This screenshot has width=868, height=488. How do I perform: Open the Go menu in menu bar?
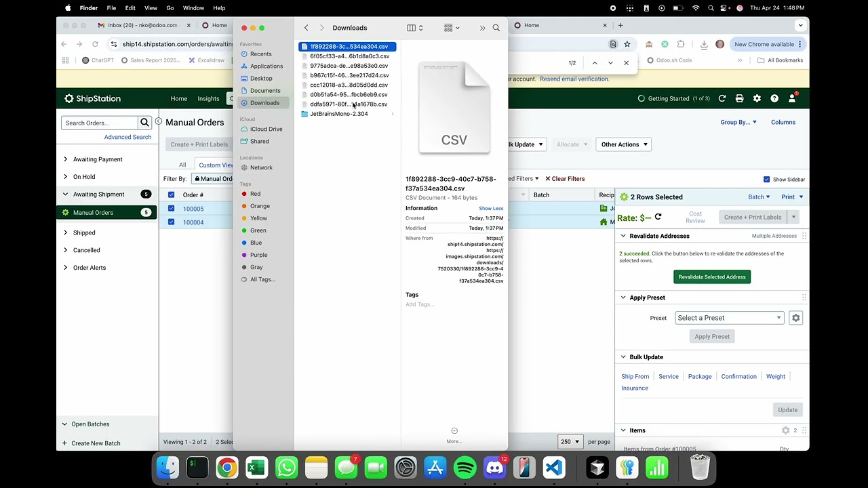(170, 8)
